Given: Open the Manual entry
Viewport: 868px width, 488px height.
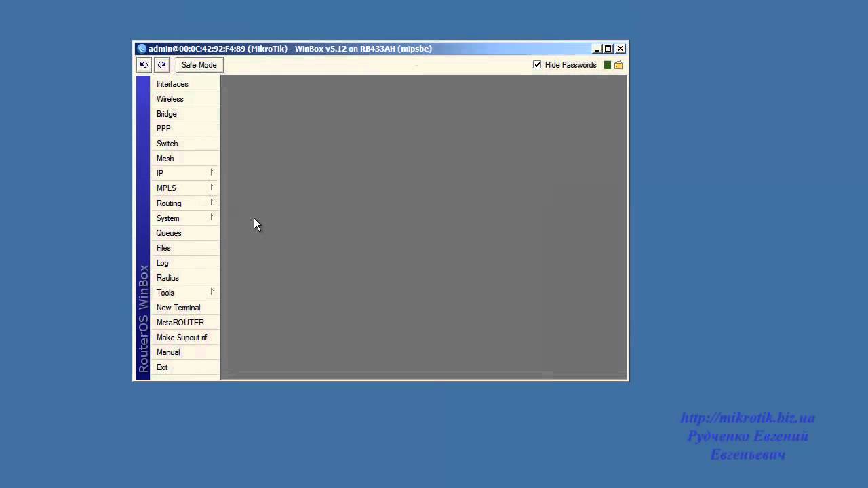Looking at the screenshot, I should click(185, 352).
